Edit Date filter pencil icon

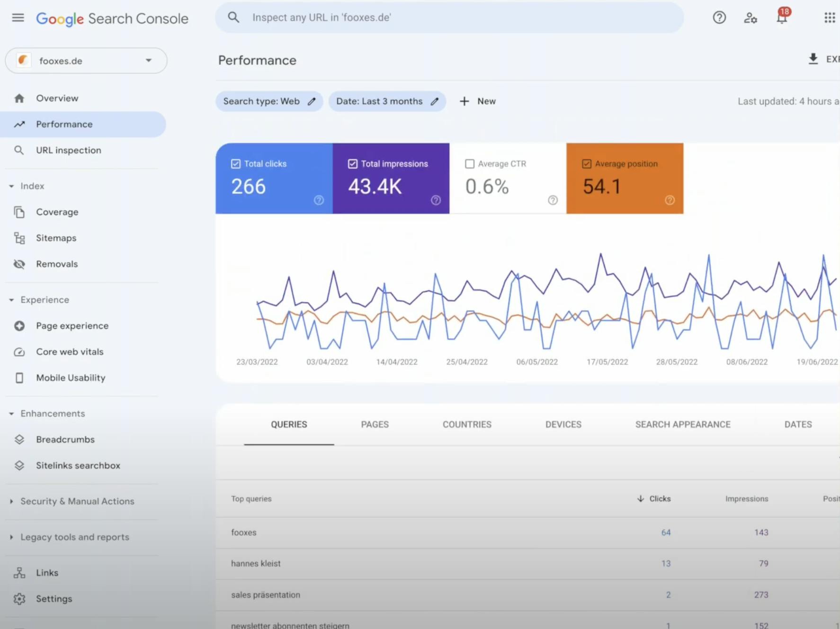[435, 101]
